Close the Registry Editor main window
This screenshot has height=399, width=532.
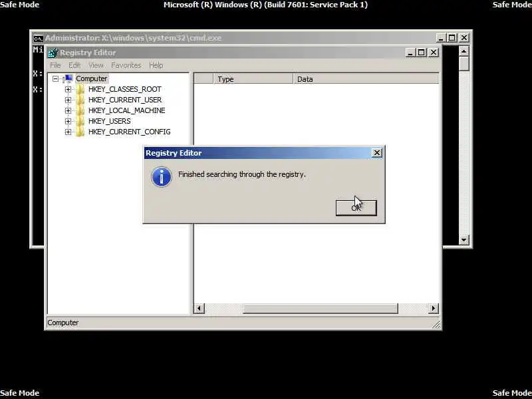[x=434, y=53]
